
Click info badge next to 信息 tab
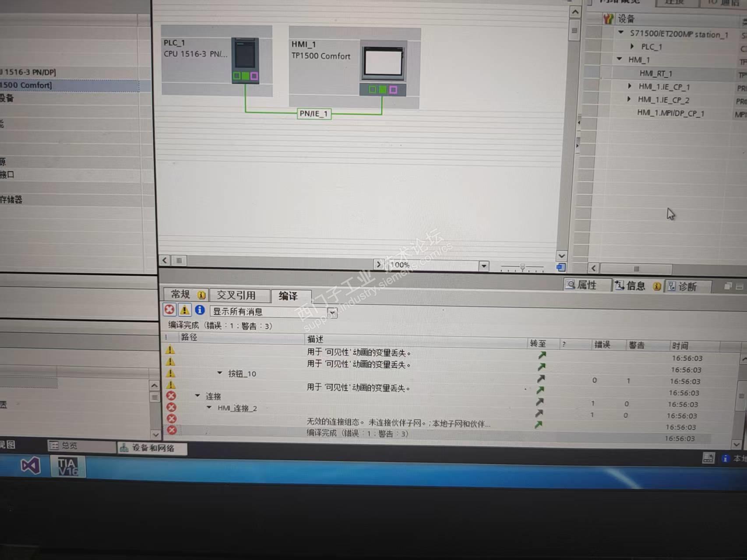pos(657,286)
